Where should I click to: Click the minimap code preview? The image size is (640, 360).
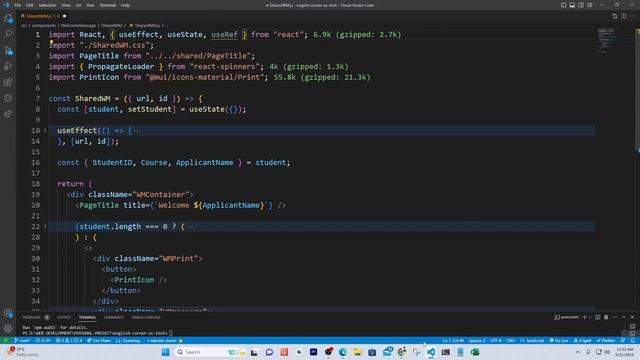607,41
